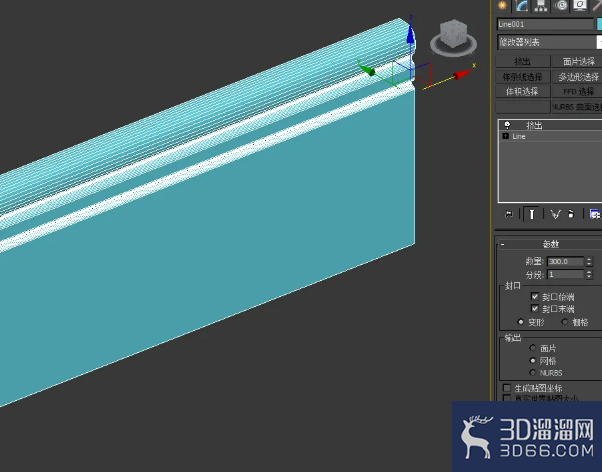Click the FFD 选择 button
The image size is (602, 472).
pyautogui.click(x=577, y=91)
